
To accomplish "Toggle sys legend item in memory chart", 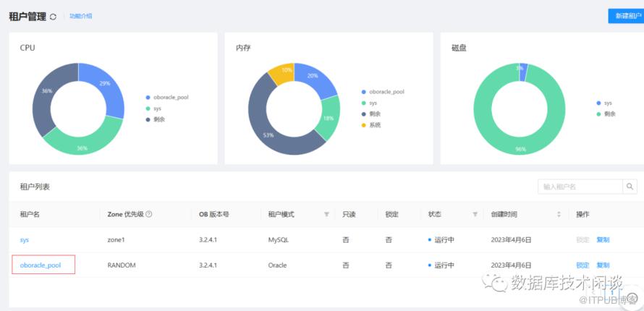I will 369,103.
